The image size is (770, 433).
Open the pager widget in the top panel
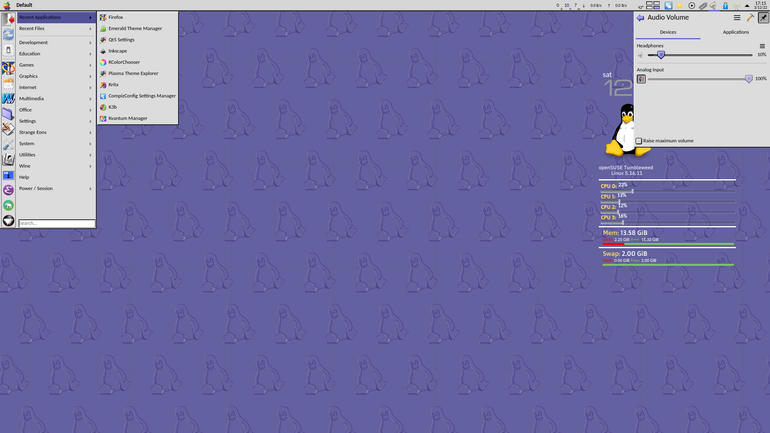point(653,5)
